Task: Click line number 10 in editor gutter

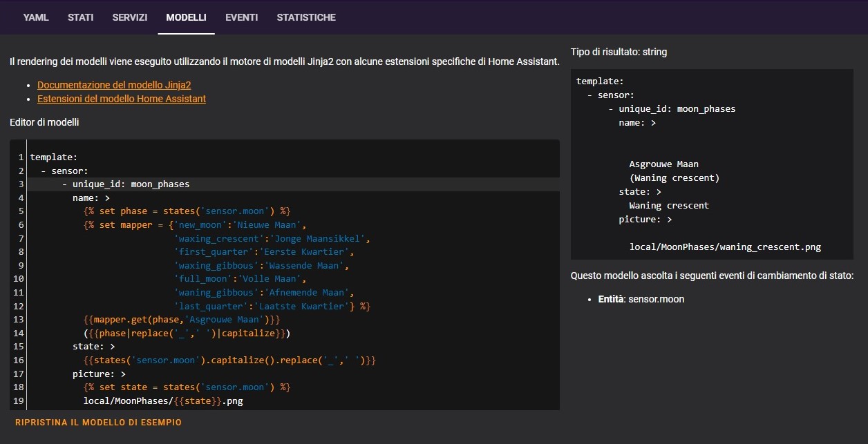Action: (x=19, y=279)
